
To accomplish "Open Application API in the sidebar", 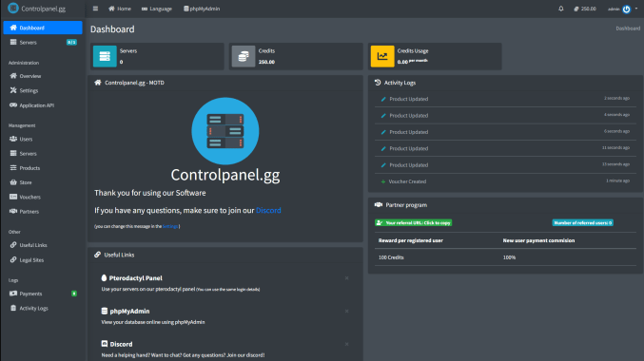I will click(x=43, y=105).
